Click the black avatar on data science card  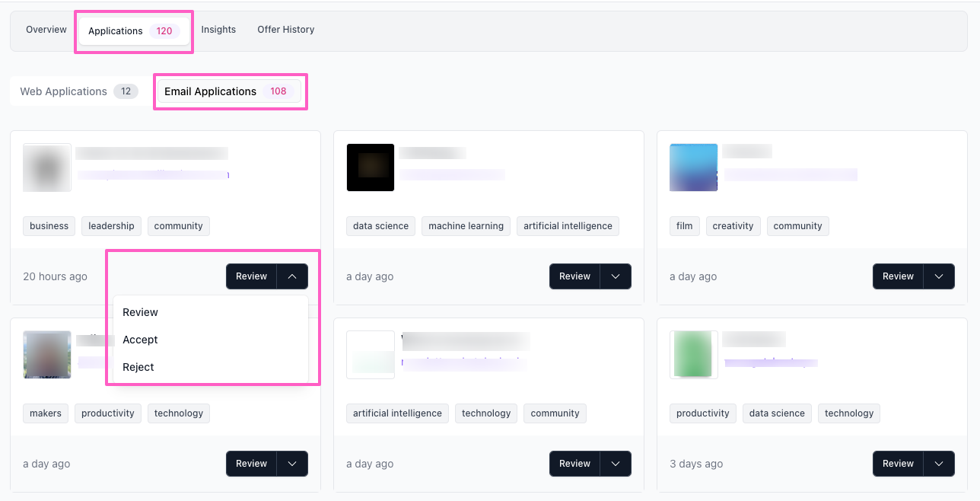point(371,168)
